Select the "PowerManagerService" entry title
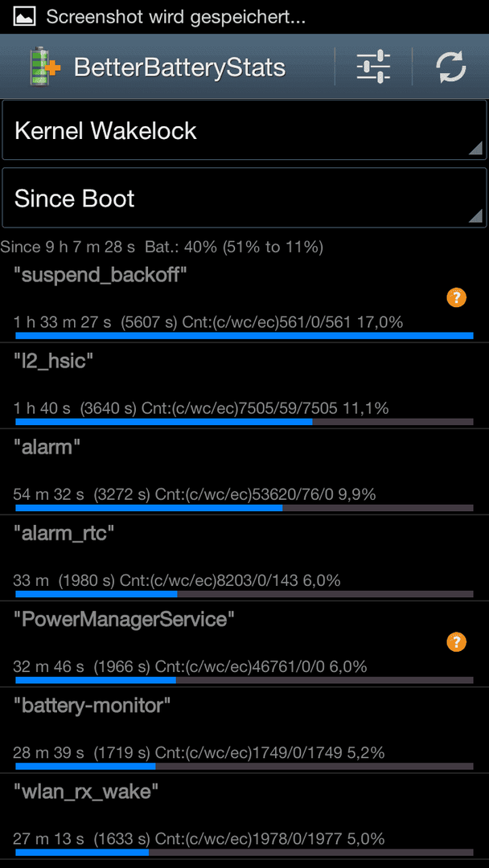 [124, 620]
